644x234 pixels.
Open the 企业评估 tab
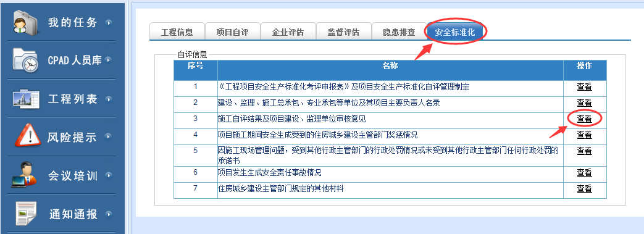(288, 32)
